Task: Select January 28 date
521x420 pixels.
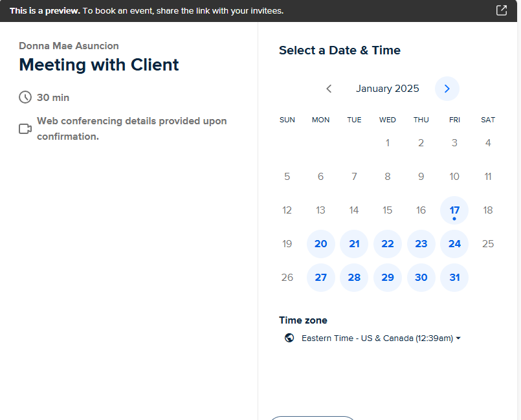Action: point(354,278)
